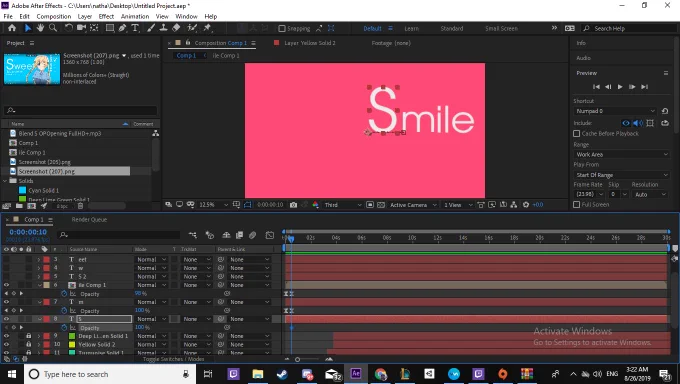This screenshot has width=680, height=384.
Task: Open Active Camera view dropdown
Action: pos(413,205)
